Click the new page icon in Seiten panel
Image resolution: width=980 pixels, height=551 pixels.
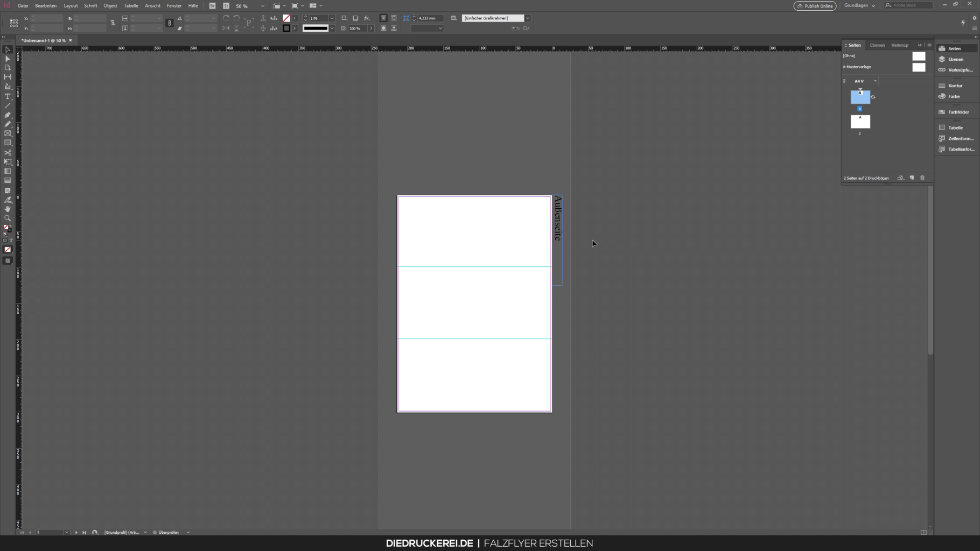[912, 178]
